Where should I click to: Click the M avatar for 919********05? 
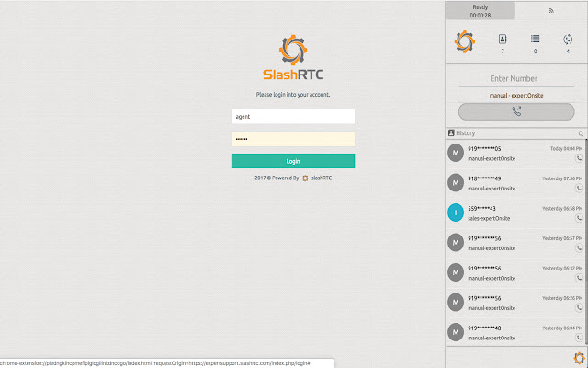456,153
